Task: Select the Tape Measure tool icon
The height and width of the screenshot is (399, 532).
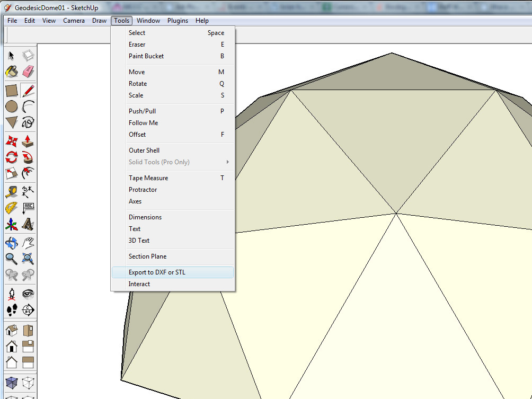Action: tap(12, 192)
